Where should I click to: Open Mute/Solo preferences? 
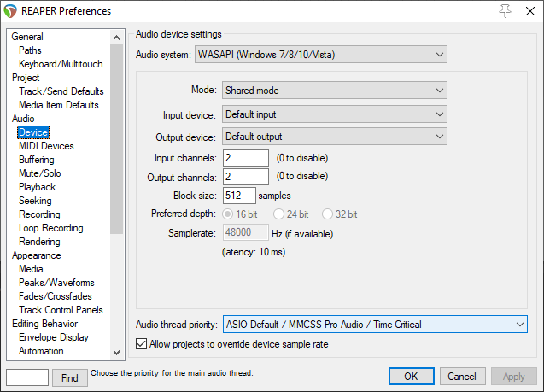tap(40, 173)
